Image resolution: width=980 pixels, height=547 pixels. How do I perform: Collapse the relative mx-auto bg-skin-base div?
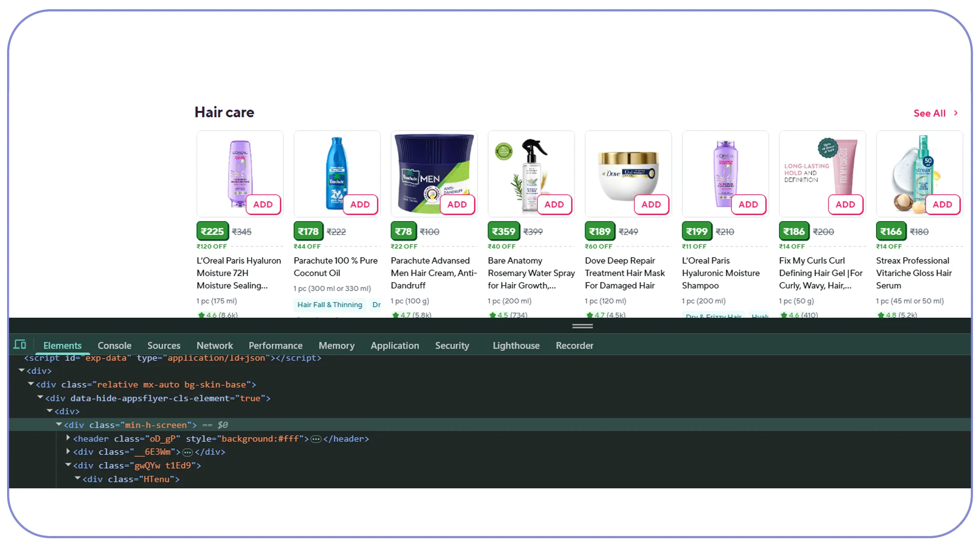(x=31, y=384)
